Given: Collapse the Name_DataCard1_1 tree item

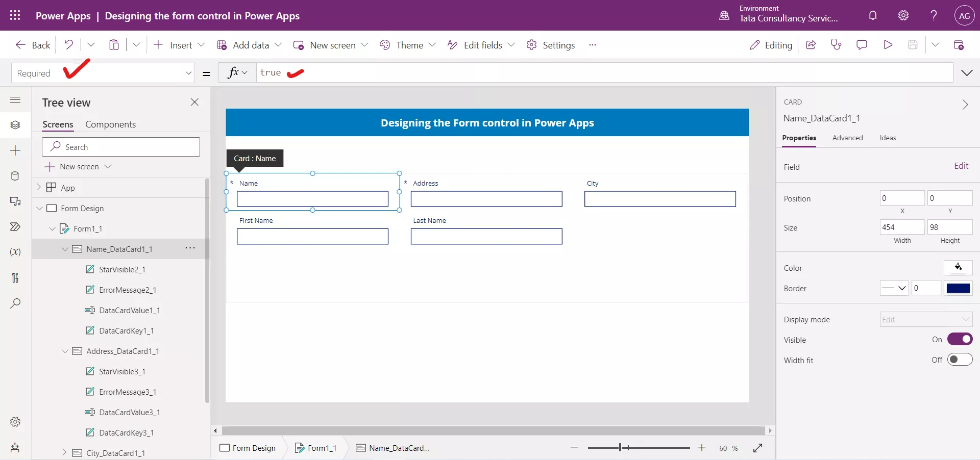Looking at the screenshot, I should [64, 249].
